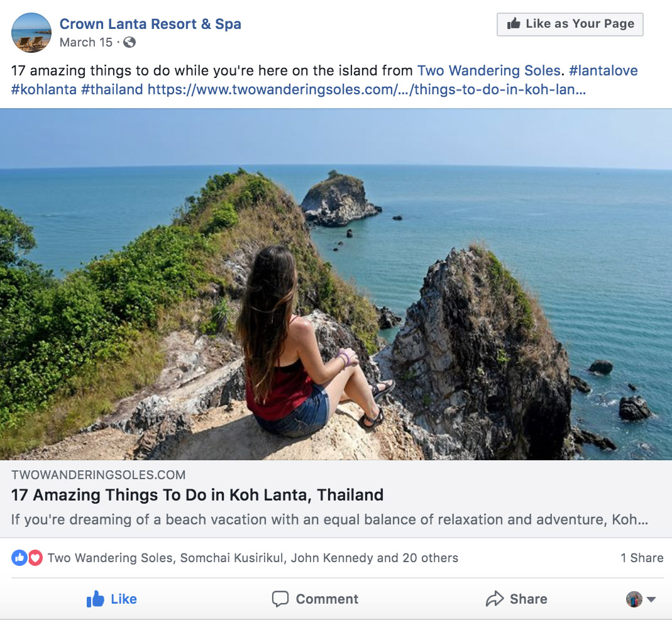Click the globe public privacy icon
Screen dimensions: 672x620
coord(129,43)
